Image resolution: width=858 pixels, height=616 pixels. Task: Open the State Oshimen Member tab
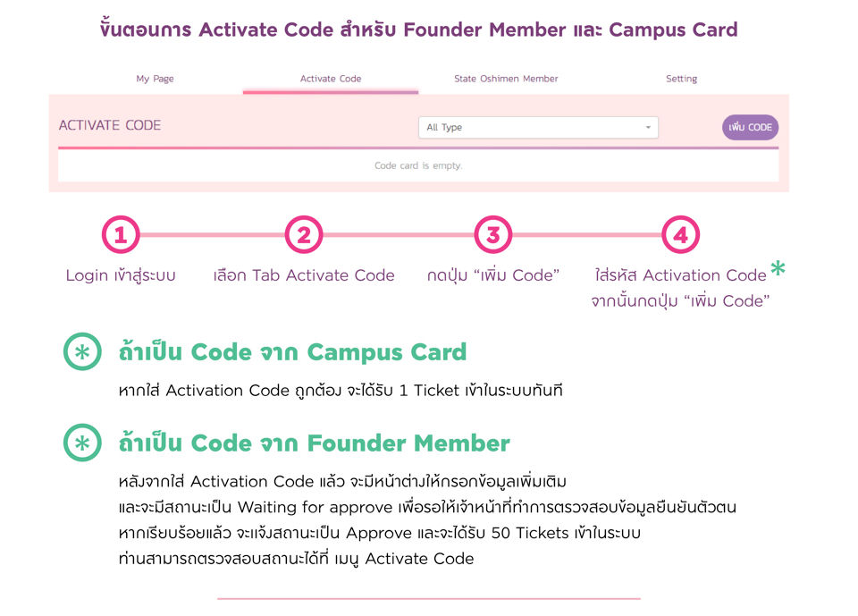(x=506, y=79)
